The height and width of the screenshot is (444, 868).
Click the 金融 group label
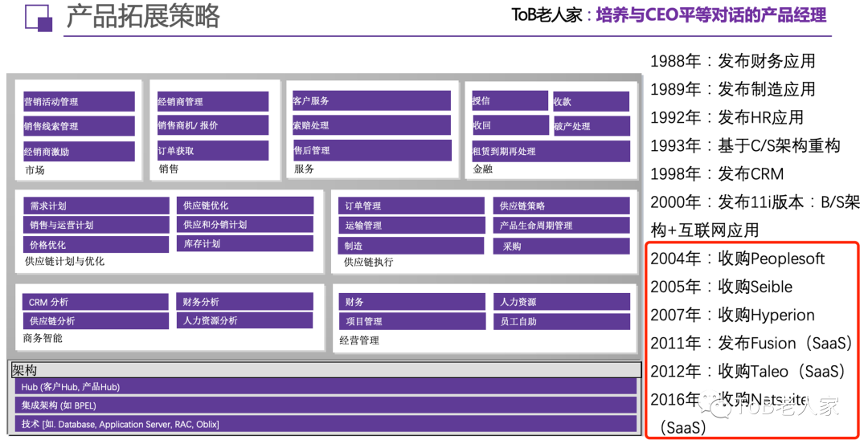pyautogui.click(x=483, y=169)
